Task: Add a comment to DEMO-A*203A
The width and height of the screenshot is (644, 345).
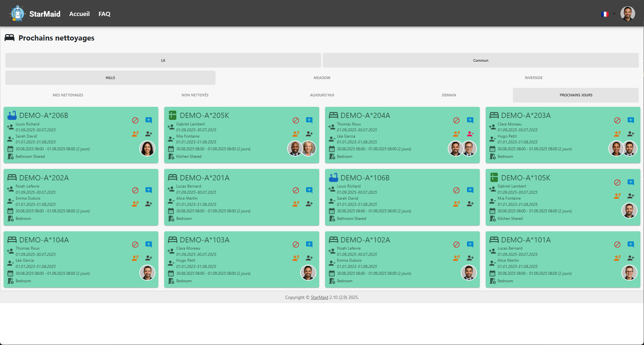Action: [x=631, y=120]
